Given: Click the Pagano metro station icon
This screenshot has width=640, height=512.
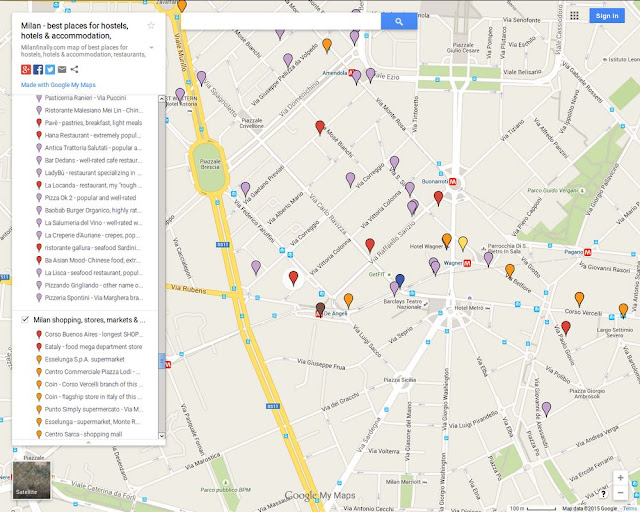Looking at the screenshot, I should [588, 252].
